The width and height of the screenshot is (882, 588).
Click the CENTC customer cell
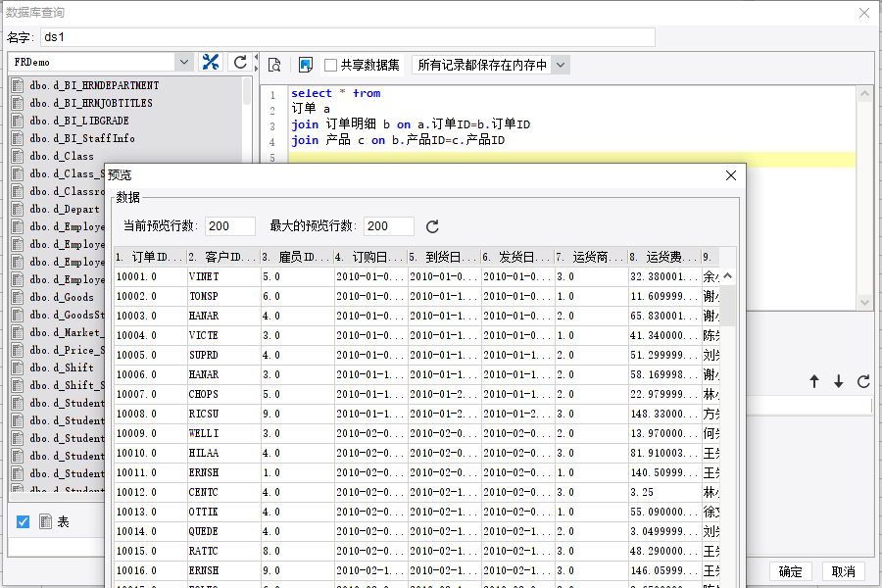[223, 492]
